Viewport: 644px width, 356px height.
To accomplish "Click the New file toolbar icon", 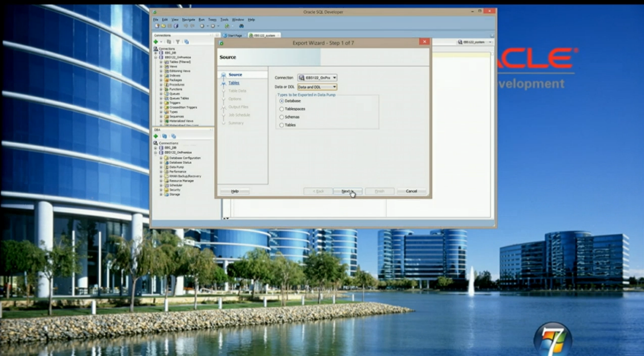I will pyautogui.click(x=157, y=26).
